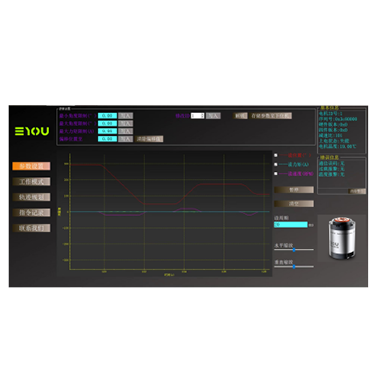The width and height of the screenshot is (377, 392).
Task: Toggle the red position curve checkbox
Action: coord(276,155)
